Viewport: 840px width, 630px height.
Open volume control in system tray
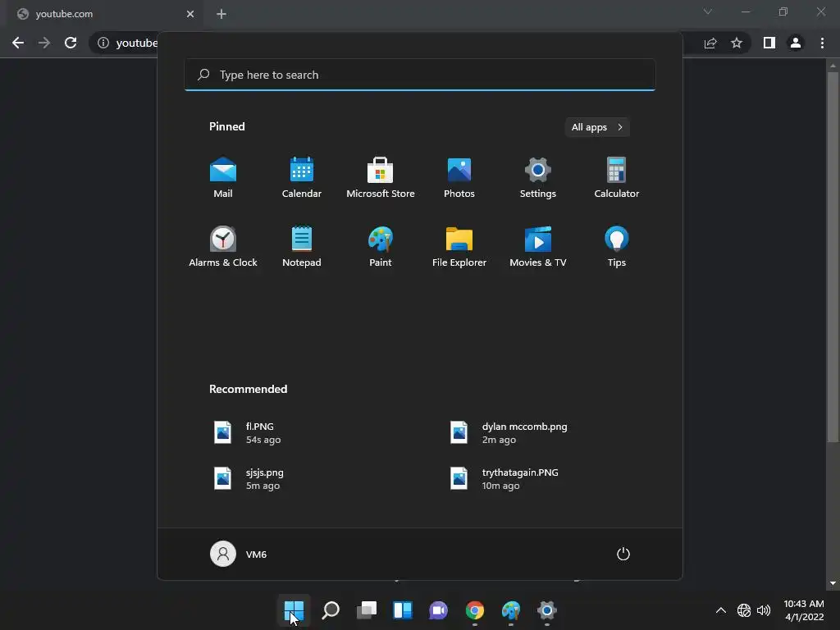(764, 610)
